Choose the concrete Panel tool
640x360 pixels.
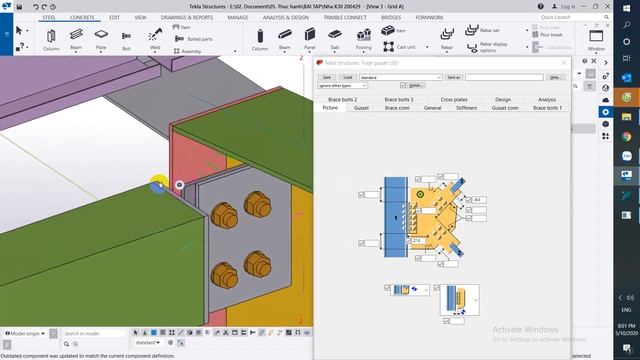(x=310, y=40)
